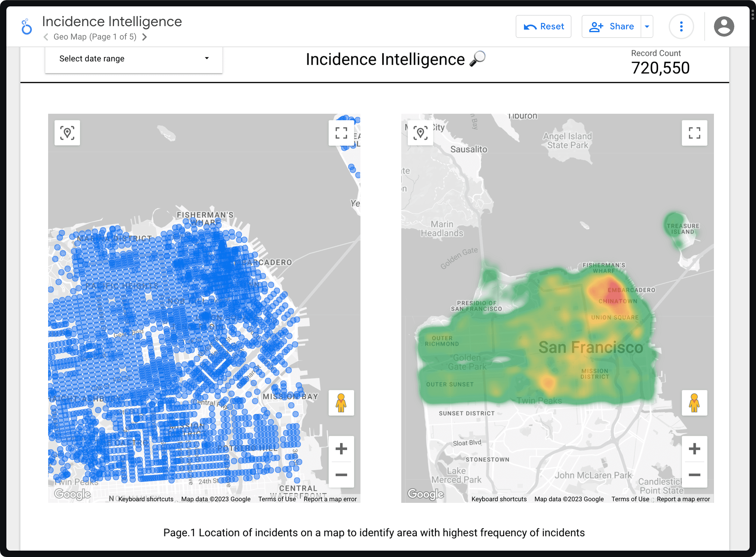The height and width of the screenshot is (557, 756).
Task: Zoom in using the plus control on left map
Action: pos(341,448)
